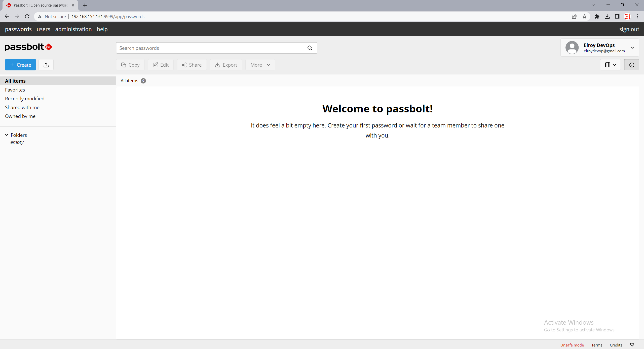Image resolution: width=644 pixels, height=349 pixels.
Task: Select Shared with me filter
Action: point(22,107)
